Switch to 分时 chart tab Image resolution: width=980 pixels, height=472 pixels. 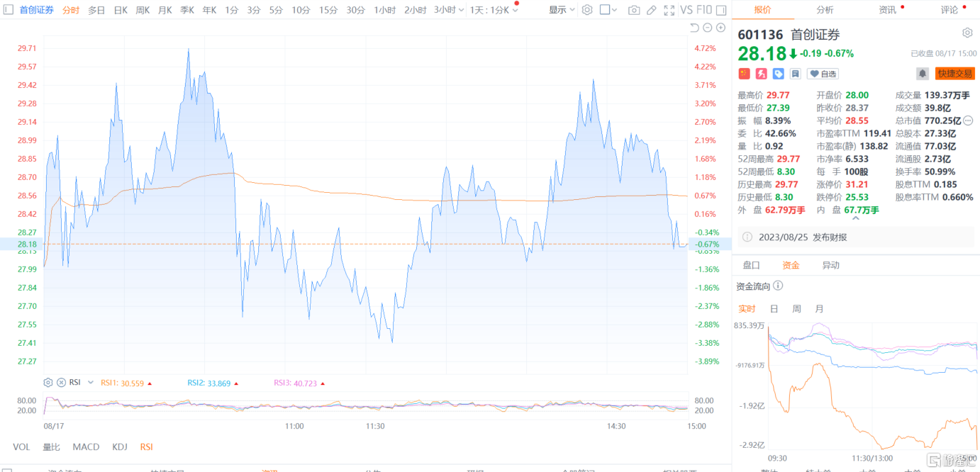point(71,10)
